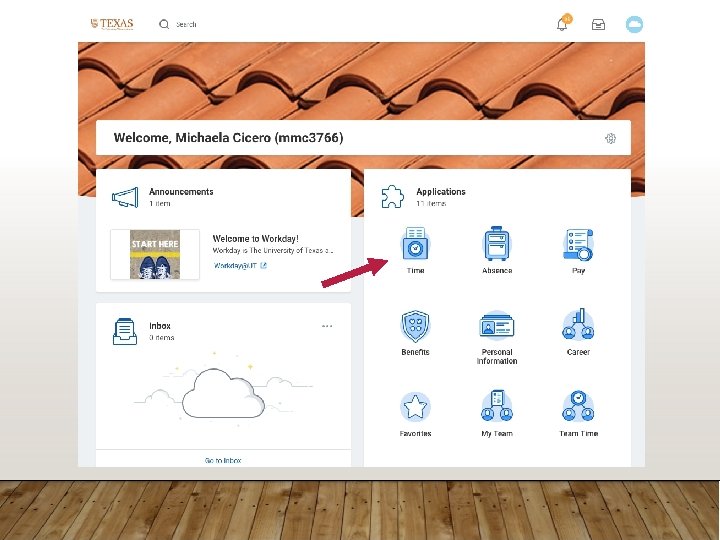Open the inbox tray icon in header
720x540 pixels.
pyautogui.click(x=598, y=24)
